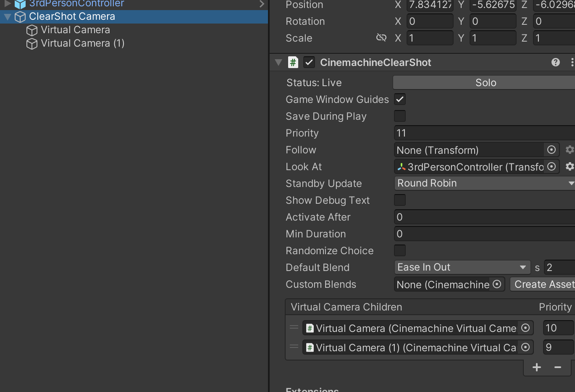Enable Show Debug Text checkbox
The width and height of the screenshot is (575, 392).
coord(400,200)
